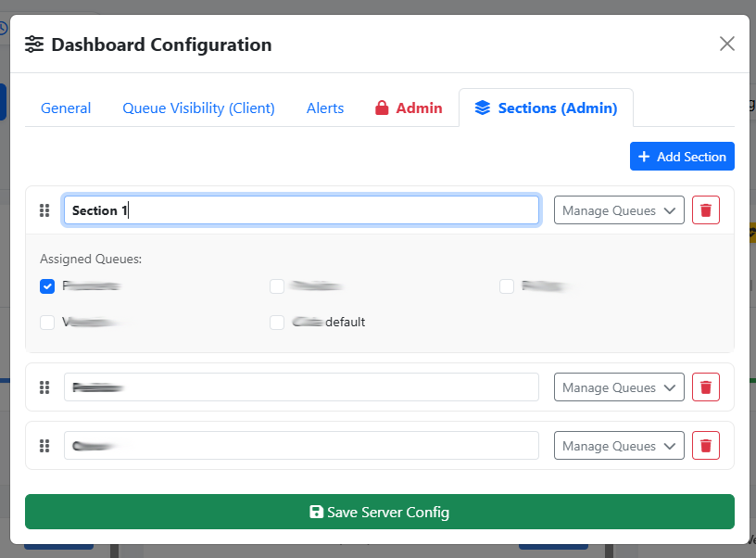This screenshot has height=558, width=756.
Task: Uncheck the first checked assigned queue
Action: (x=47, y=286)
